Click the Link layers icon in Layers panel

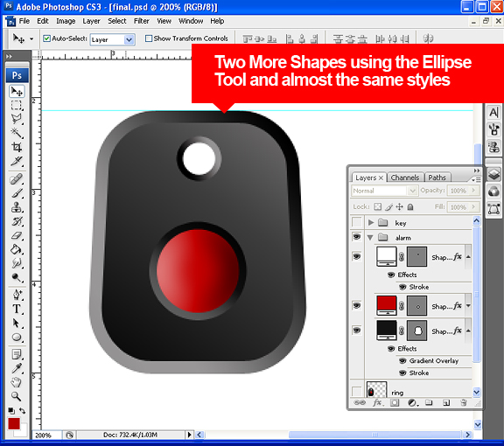coord(360,402)
